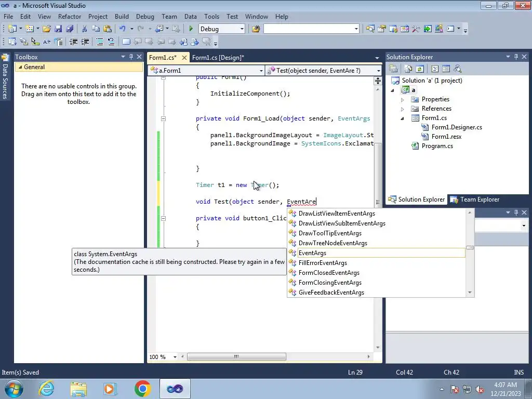
Task: Open the Refactor menu
Action: [x=70, y=16]
